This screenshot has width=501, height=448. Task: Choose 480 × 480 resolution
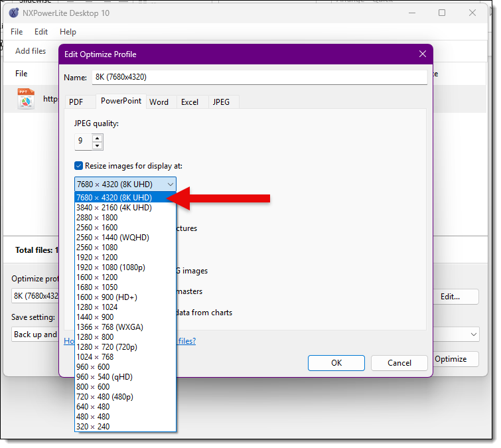[x=125, y=417]
